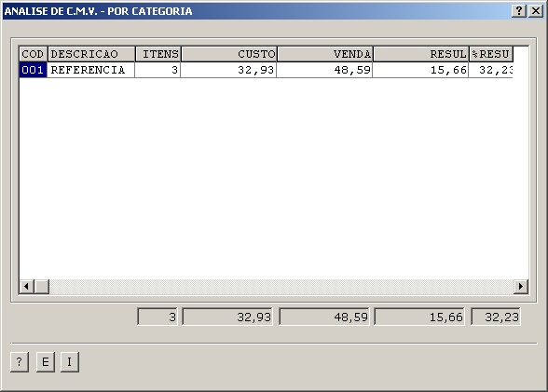Click the total custo field 32,93
This screenshot has height=392, width=548.
tap(227, 317)
